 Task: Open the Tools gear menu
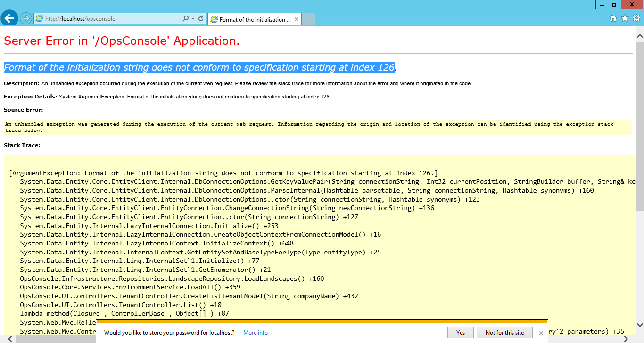point(636,18)
